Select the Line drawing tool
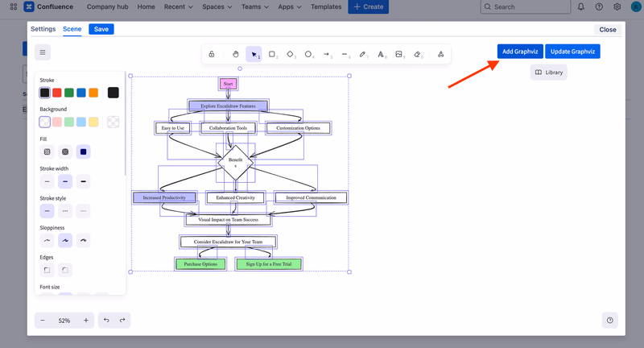 (x=345, y=54)
